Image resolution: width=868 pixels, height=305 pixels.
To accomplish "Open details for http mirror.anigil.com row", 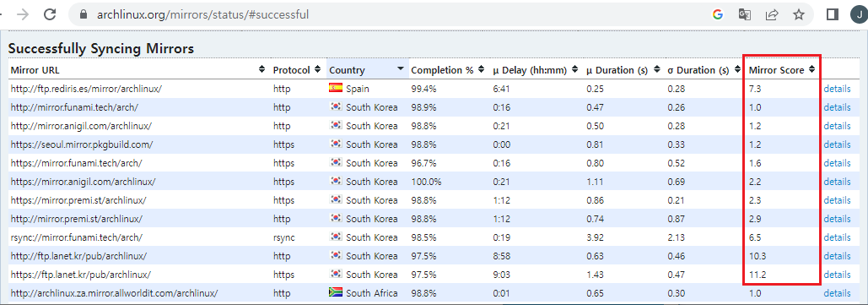I will (x=837, y=126).
